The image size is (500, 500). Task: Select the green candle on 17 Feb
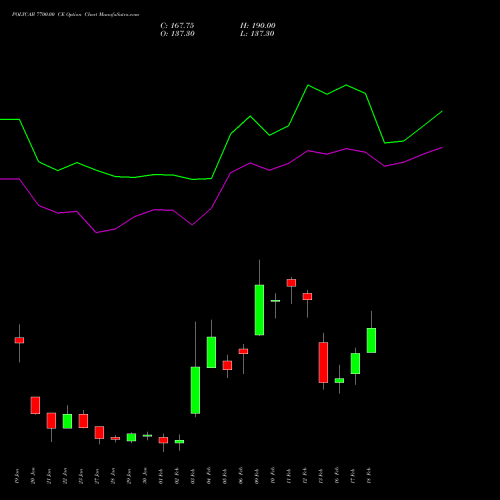355,364
